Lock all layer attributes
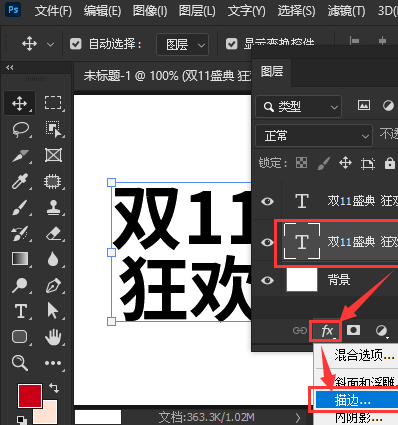This screenshot has height=425, width=398. (x=389, y=163)
